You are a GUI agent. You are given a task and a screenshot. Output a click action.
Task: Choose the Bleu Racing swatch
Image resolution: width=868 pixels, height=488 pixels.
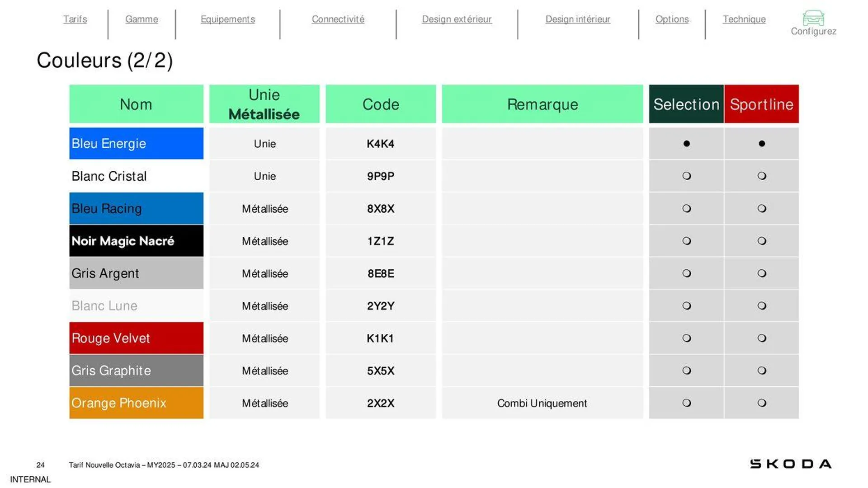tap(136, 208)
